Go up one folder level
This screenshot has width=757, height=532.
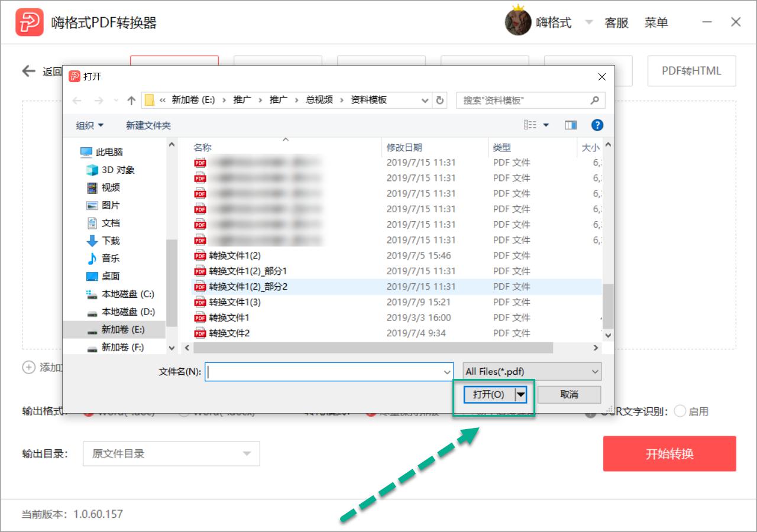pyautogui.click(x=131, y=100)
